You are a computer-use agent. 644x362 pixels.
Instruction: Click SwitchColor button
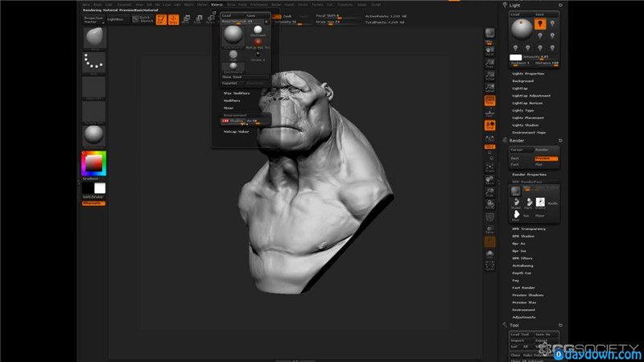point(93,197)
